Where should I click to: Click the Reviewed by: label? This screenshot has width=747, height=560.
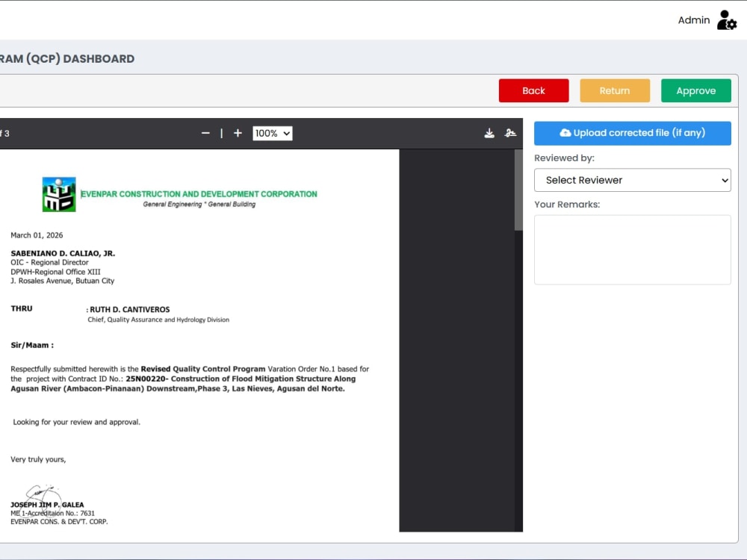coord(564,158)
